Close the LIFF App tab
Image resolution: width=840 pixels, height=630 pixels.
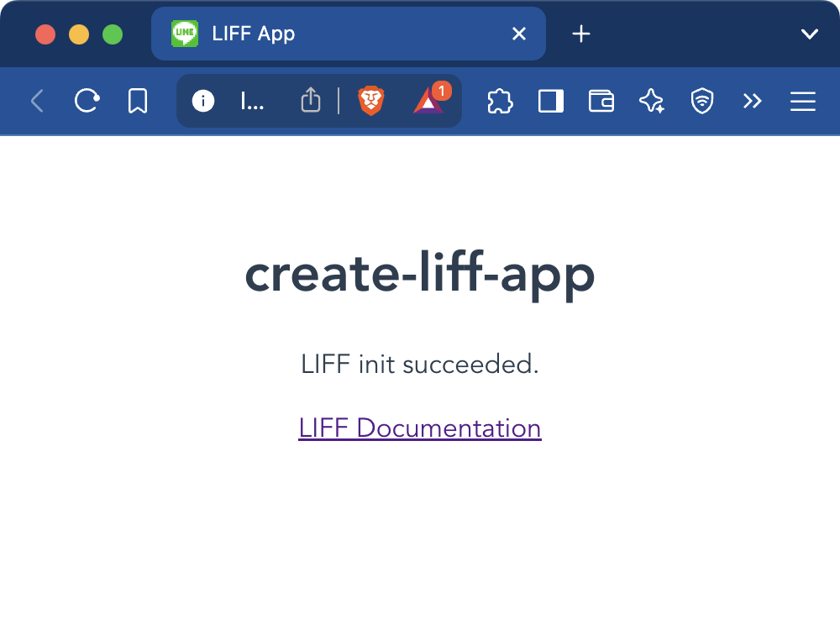coord(518,34)
